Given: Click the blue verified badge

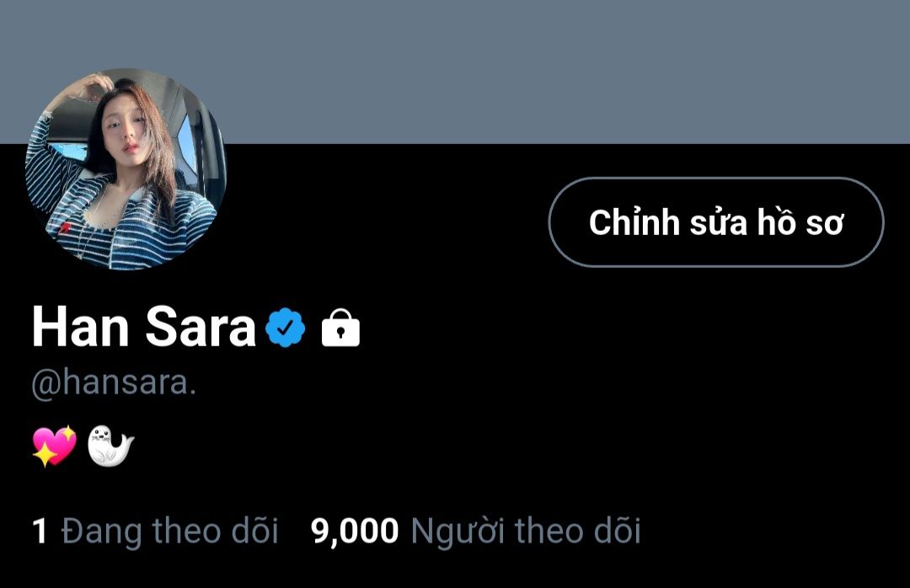Looking at the screenshot, I should click(x=285, y=328).
